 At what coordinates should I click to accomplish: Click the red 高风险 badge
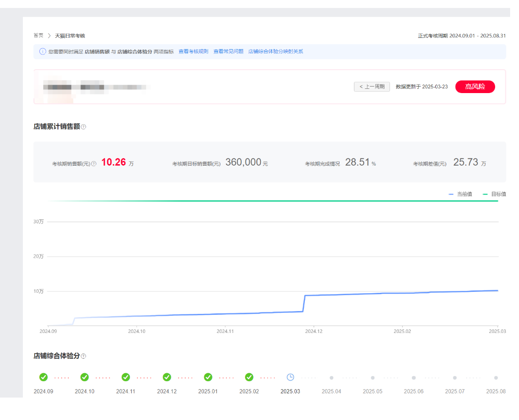tap(475, 87)
